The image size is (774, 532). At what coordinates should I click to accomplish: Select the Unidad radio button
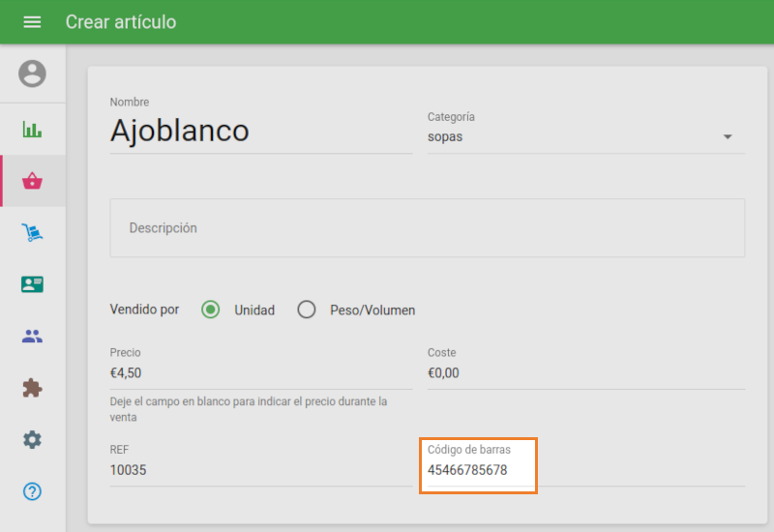pos(211,310)
